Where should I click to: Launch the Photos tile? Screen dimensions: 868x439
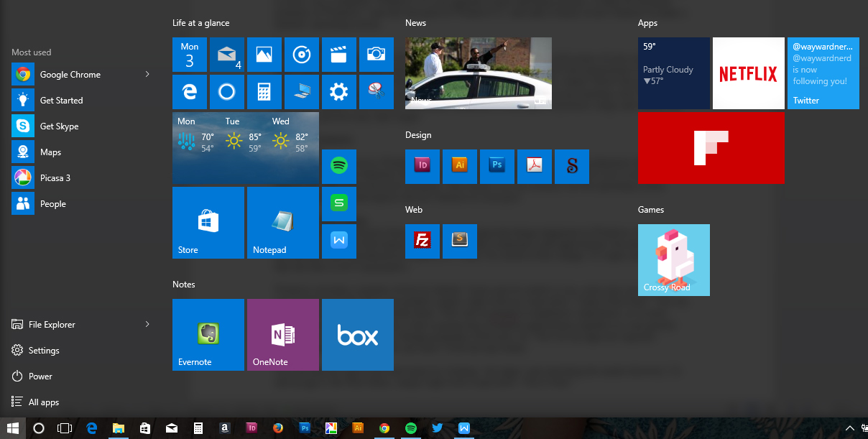pyautogui.click(x=264, y=55)
